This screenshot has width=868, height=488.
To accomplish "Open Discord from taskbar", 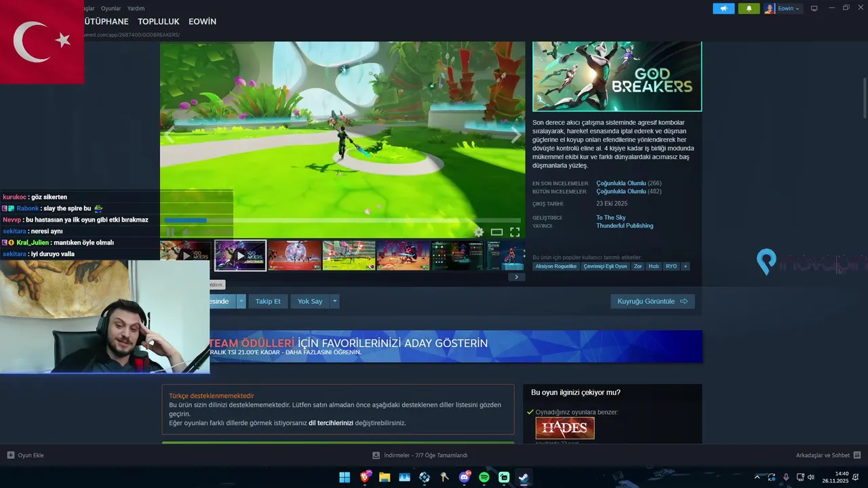I will pos(465,477).
